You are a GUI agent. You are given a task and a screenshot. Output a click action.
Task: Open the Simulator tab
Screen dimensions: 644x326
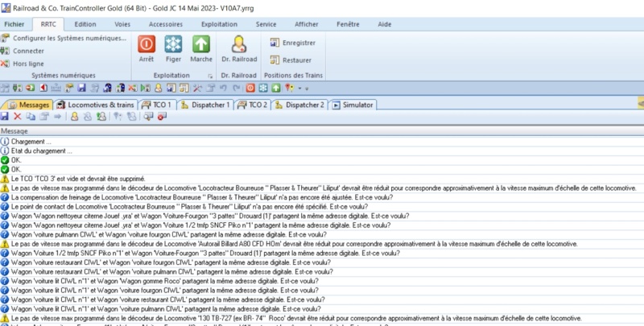353,105
